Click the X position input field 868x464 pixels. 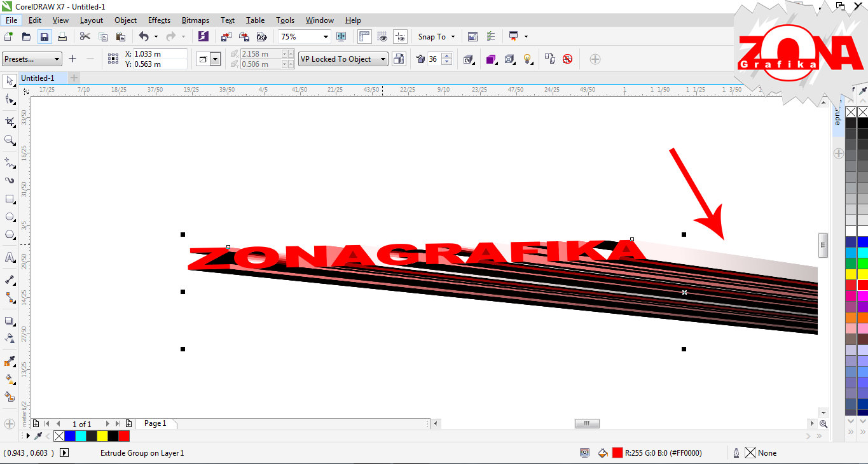[160, 54]
